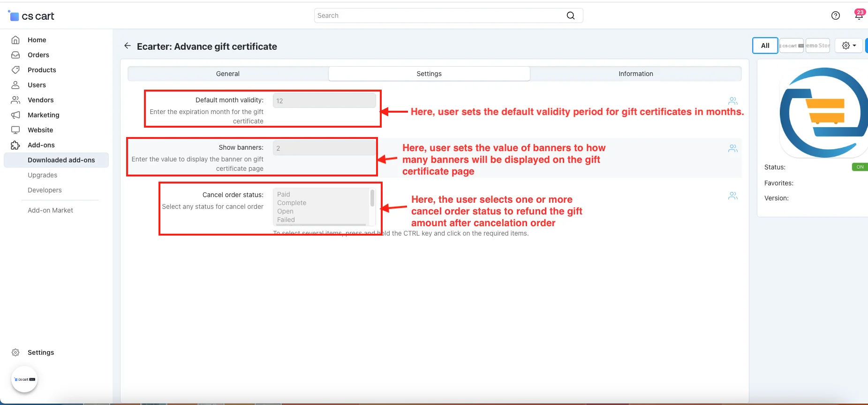868x405 pixels.
Task: Click the vendor icon beside Default month validity
Action: tap(732, 101)
